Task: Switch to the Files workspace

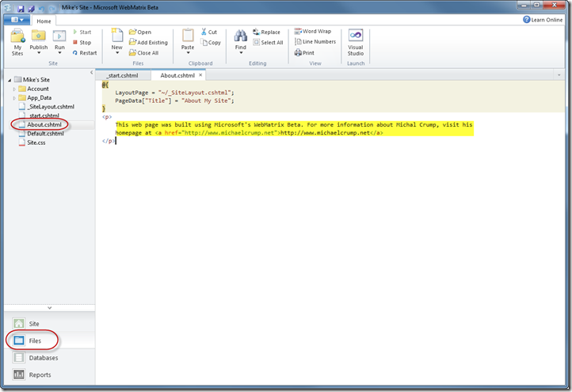Action: click(x=50, y=341)
